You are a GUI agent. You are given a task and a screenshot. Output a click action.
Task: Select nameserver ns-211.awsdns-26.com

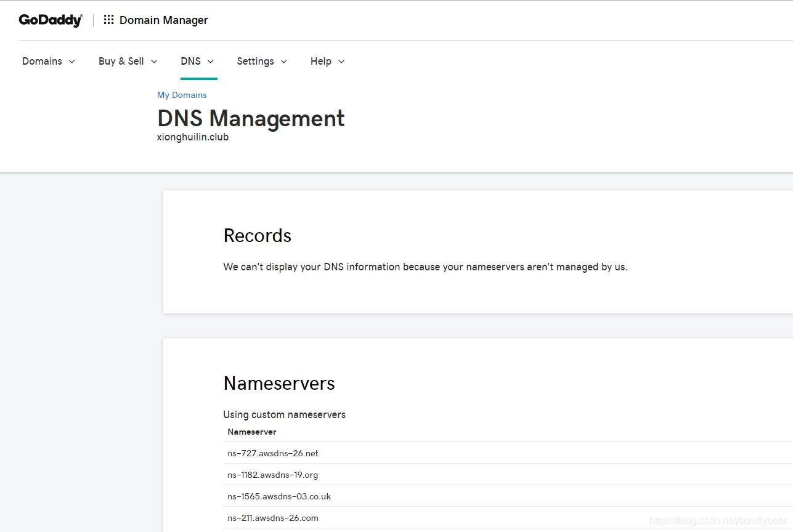[x=273, y=518]
